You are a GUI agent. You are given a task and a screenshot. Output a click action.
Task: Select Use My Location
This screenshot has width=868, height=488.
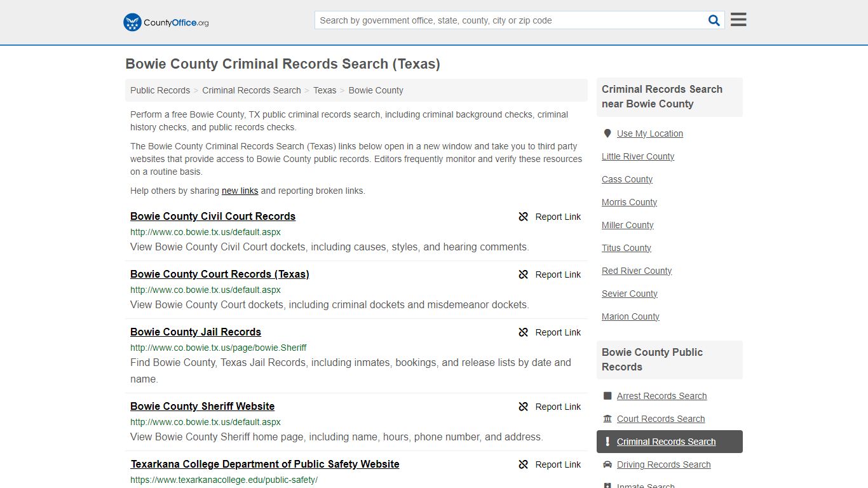click(650, 133)
